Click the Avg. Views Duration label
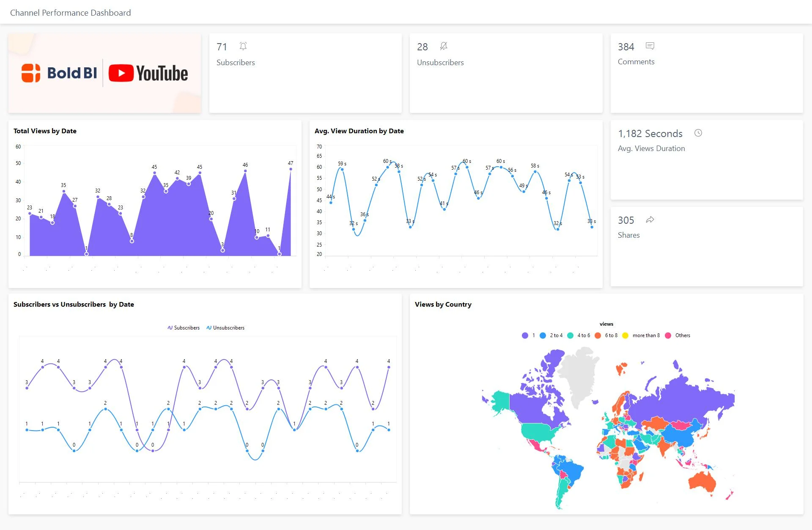This screenshot has width=812, height=530. (651, 148)
